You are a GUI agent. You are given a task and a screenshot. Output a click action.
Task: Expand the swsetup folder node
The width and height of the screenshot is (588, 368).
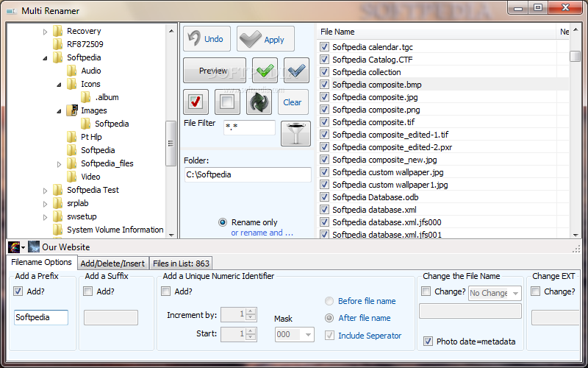click(x=45, y=217)
